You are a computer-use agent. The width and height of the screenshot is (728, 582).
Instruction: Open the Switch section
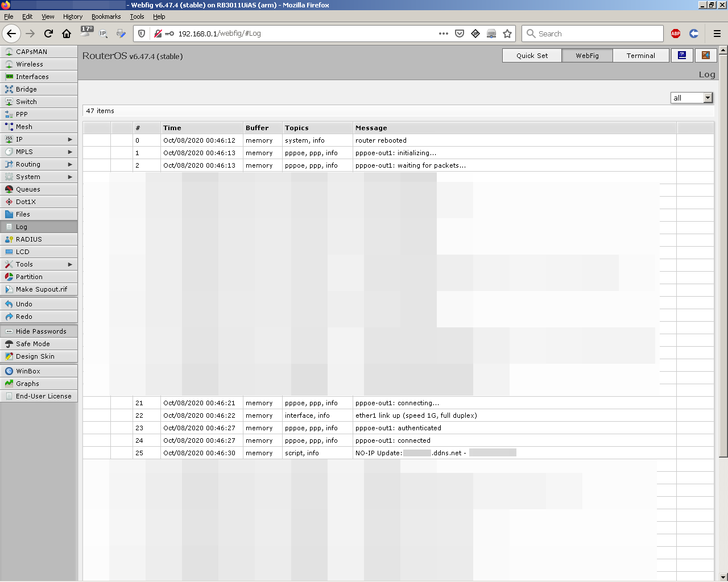(39, 102)
